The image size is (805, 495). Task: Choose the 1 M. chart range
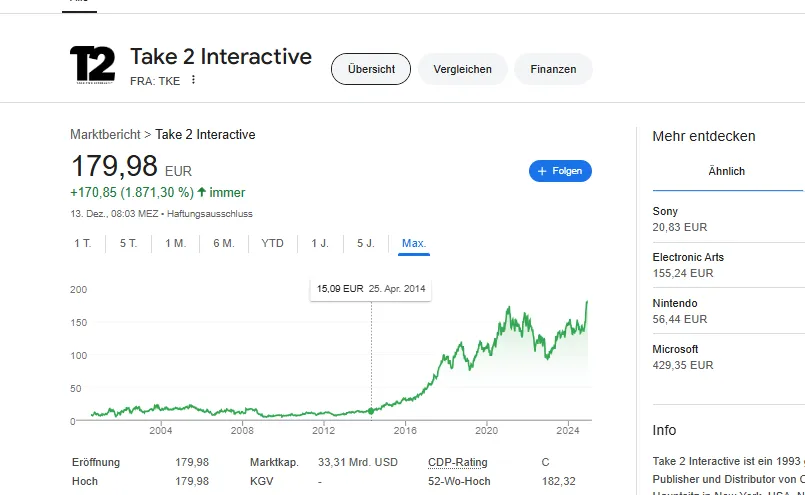coord(175,243)
